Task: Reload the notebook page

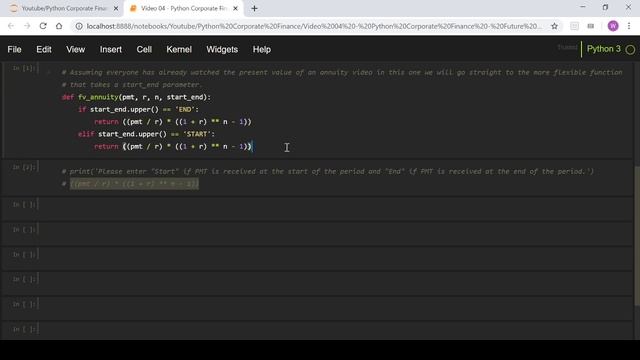Action: coord(43,26)
